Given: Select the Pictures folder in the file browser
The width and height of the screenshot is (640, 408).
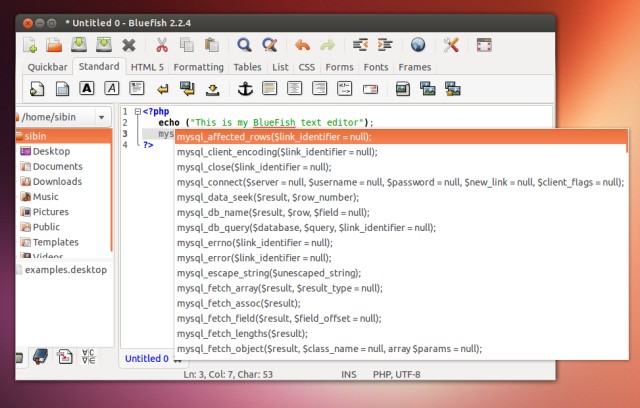Looking at the screenshot, I should [x=45, y=212].
